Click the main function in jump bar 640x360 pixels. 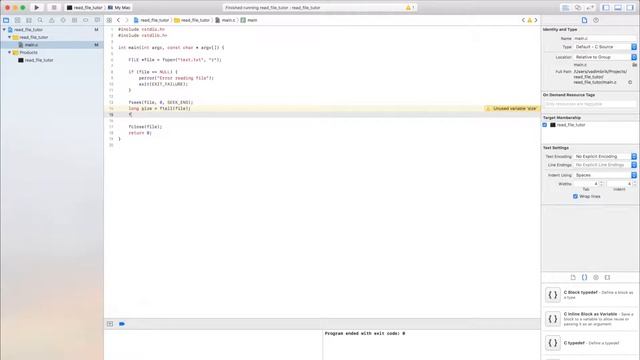click(x=249, y=20)
